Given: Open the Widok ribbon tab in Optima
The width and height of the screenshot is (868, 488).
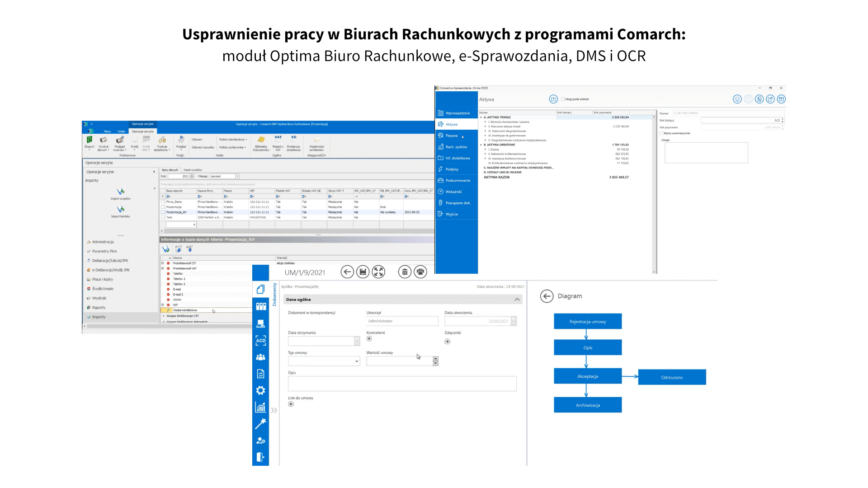Looking at the screenshot, I should [x=121, y=131].
